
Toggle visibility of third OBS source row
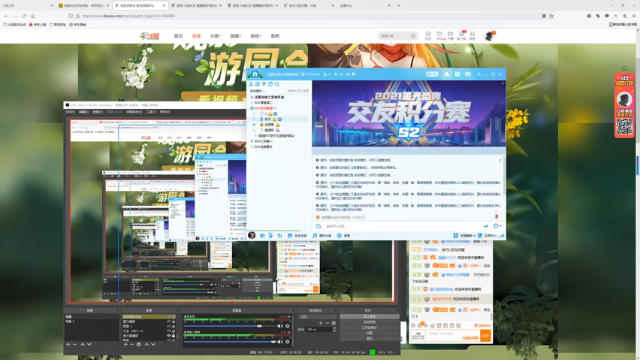[x=169, y=326]
